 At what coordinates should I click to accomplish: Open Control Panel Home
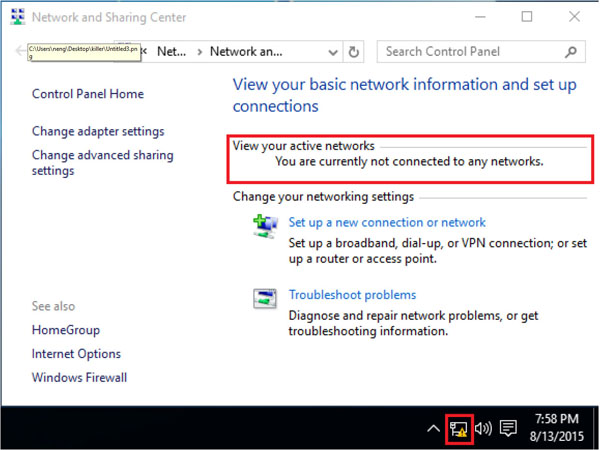88,94
